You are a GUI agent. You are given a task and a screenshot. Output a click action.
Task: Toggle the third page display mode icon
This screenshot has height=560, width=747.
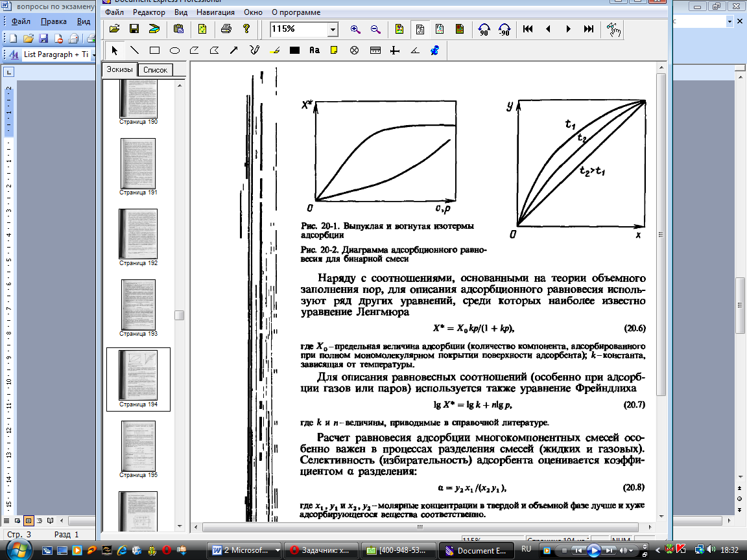tap(440, 29)
